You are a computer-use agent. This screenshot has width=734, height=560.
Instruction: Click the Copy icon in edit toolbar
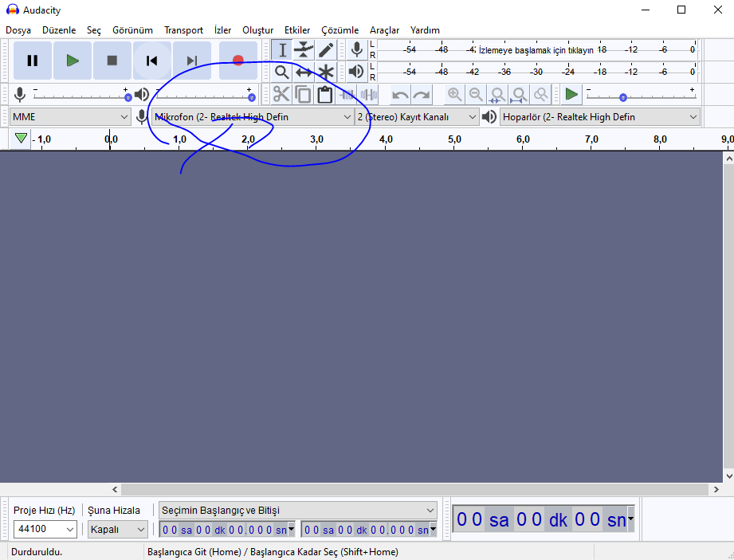pyautogui.click(x=303, y=95)
